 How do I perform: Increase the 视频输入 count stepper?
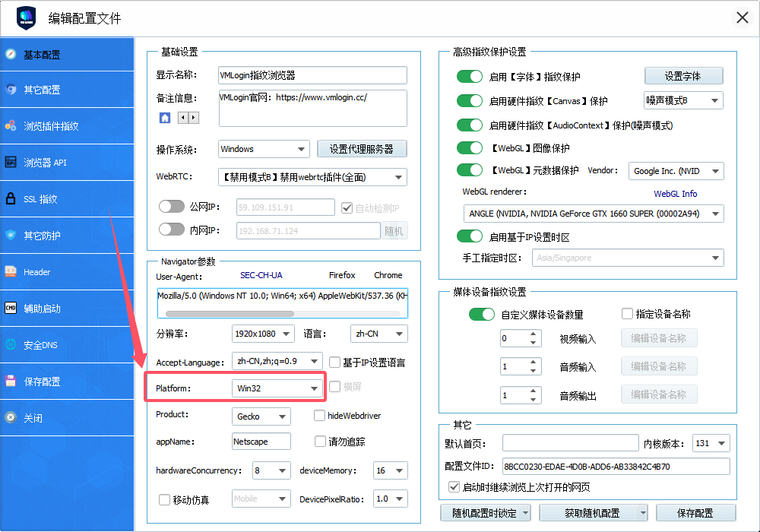tap(534, 334)
